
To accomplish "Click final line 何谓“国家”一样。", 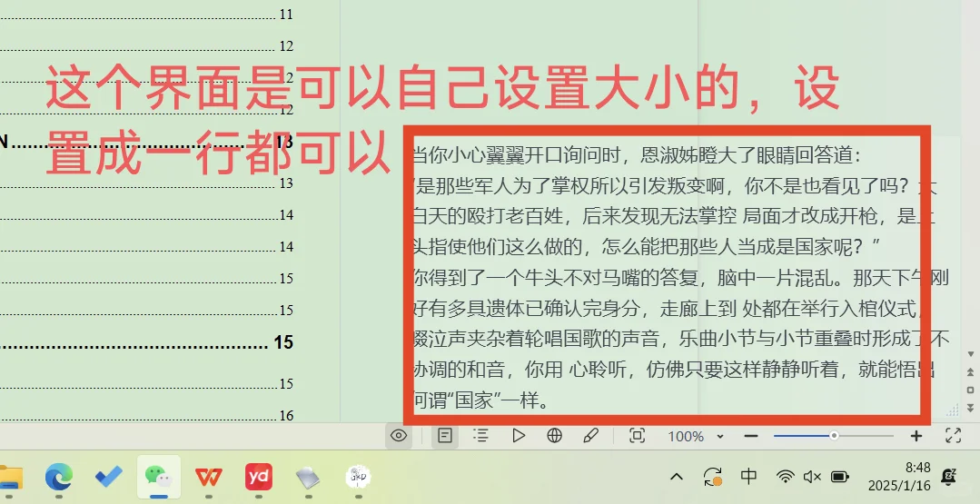I will pyautogui.click(x=481, y=400).
